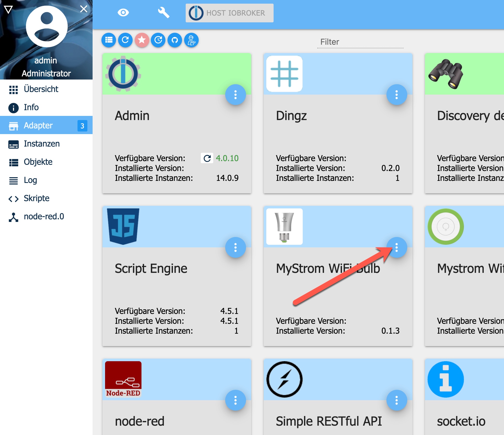
Task: Toggle favorites star filter
Action: point(142,40)
